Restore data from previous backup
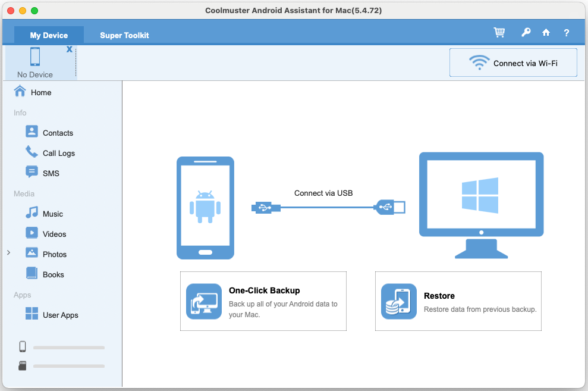This screenshot has width=588, height=391. [458, 301]
